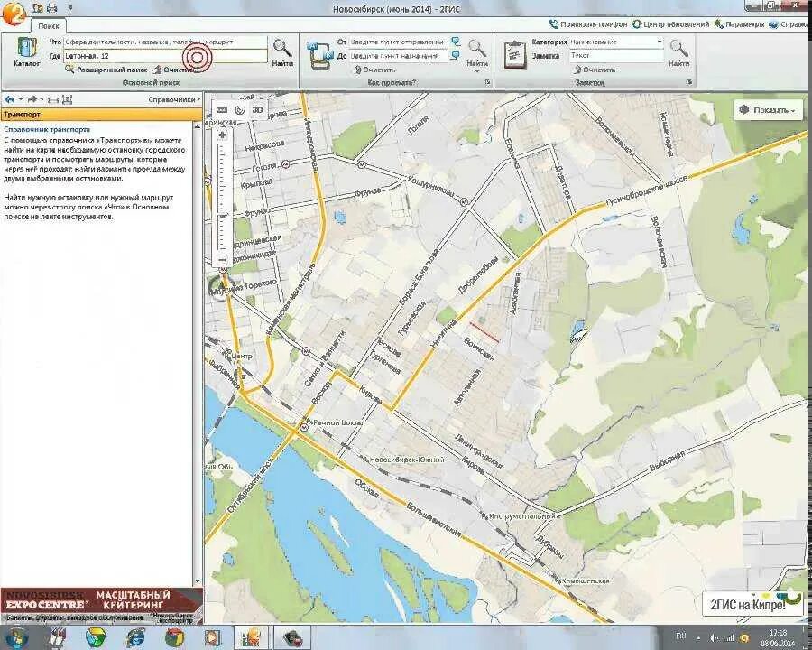The width and height of the screenshot is (812, 650).
Task: Click Привязать телефон link
Action: click(x=587, y=24)
